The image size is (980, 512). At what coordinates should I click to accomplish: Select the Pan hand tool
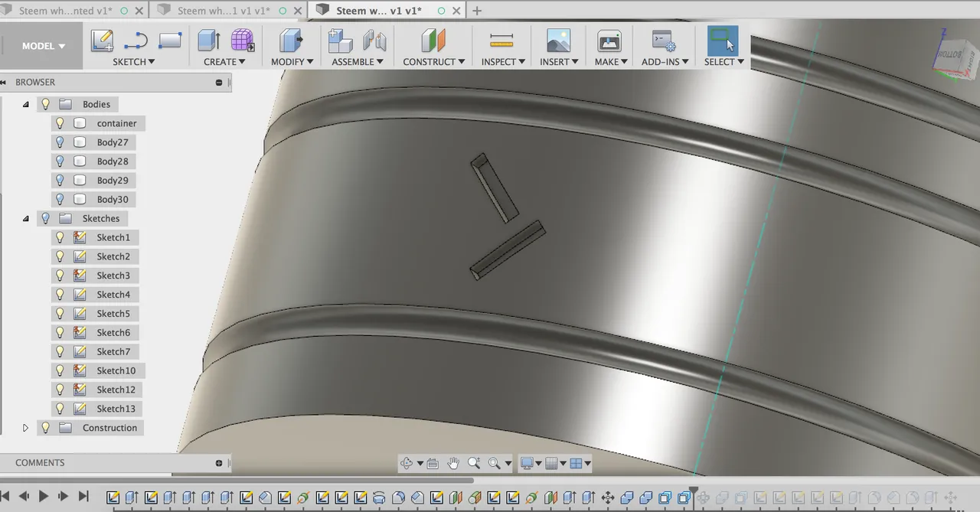click(x=453, y=463)
